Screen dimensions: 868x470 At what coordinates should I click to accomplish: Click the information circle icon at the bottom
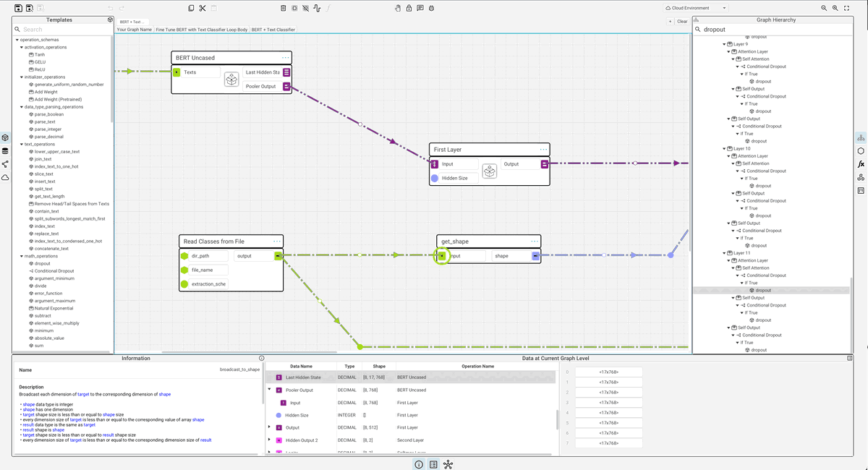[x=419, y=464]
